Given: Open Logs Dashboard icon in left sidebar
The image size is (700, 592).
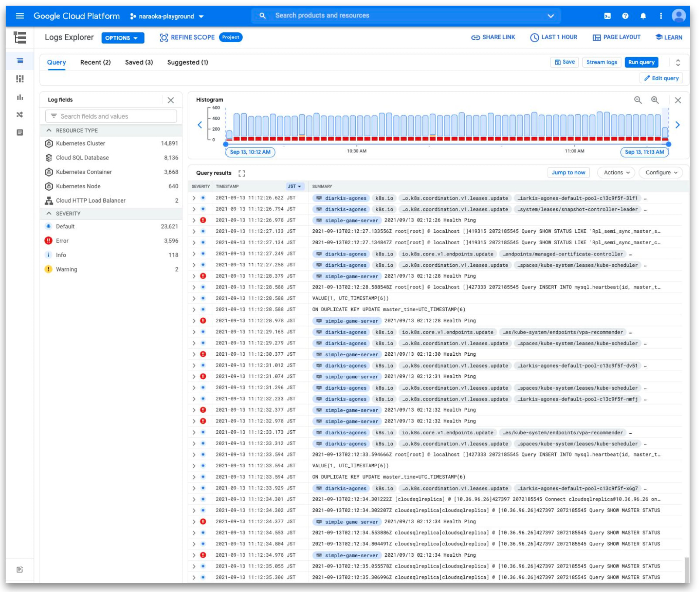Looking at the screenshot, I should pyautogui.click(x=20, y=79).
